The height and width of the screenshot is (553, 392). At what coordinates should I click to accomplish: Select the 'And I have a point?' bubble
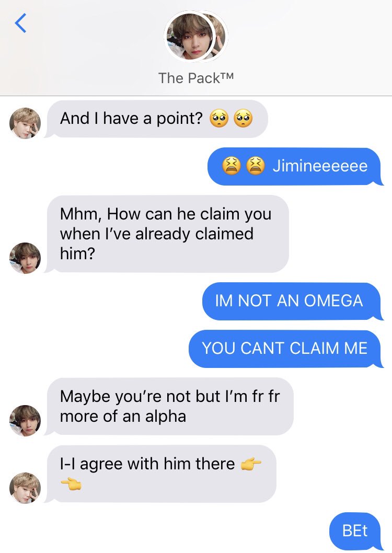click(x=157, y=119)
